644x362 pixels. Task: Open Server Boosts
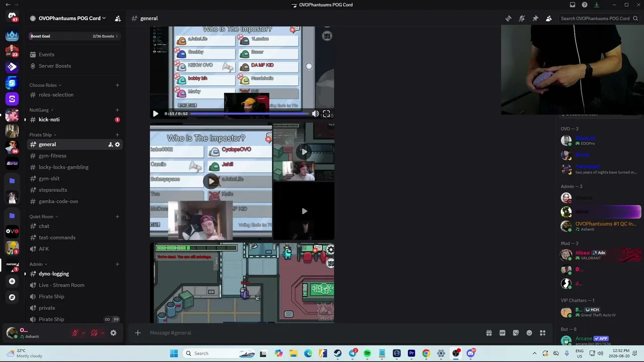coord(74,66)
